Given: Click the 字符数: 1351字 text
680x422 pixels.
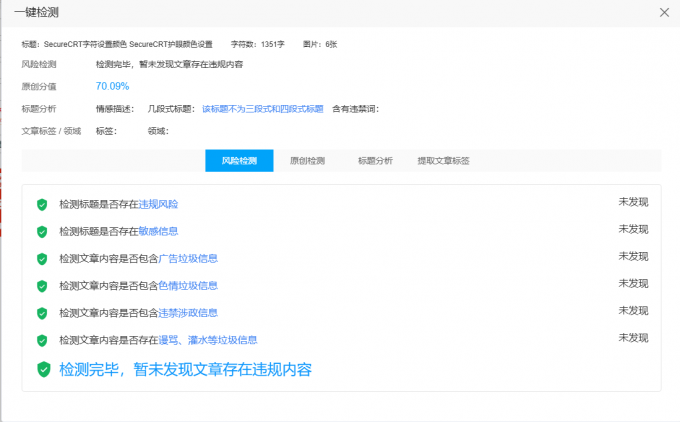Looking at the screenshot, I should click(258, 44).
